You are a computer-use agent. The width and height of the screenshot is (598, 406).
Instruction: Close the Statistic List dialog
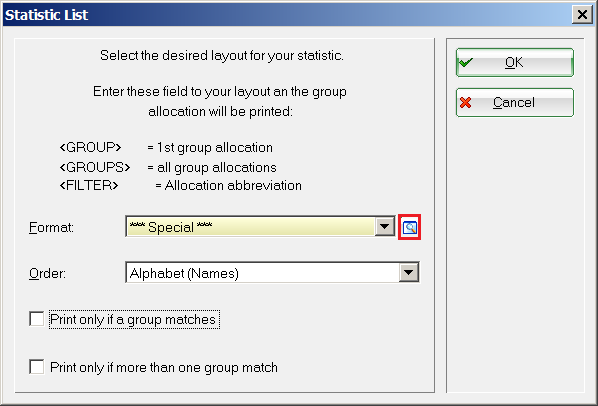click(x=582, y=15)
